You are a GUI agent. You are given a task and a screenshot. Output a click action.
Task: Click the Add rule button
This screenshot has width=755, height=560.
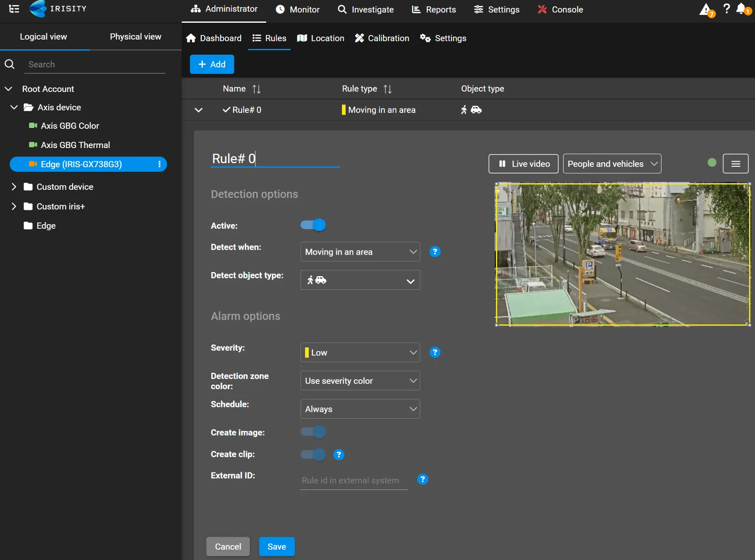(212, 64)
